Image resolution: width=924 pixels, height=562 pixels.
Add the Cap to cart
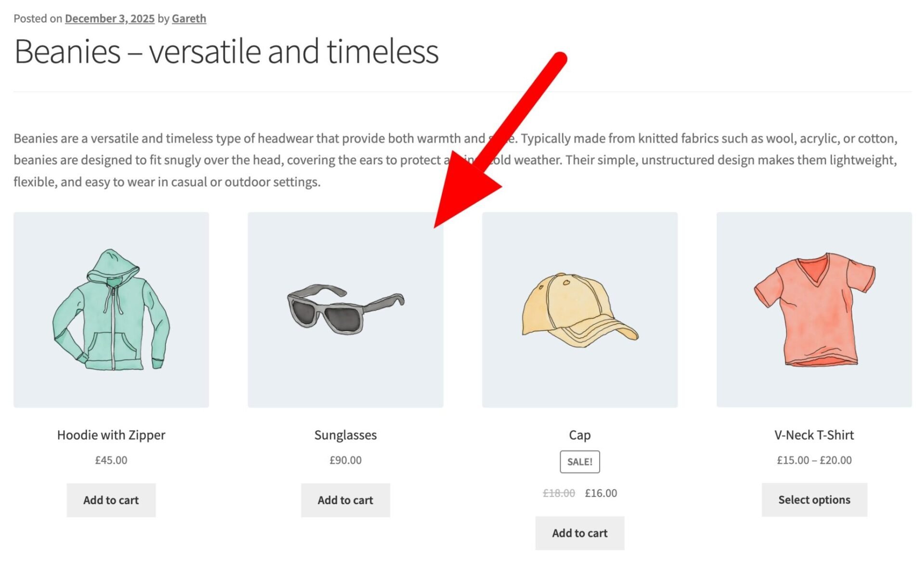pyautogui.click(x=579, y=533)
